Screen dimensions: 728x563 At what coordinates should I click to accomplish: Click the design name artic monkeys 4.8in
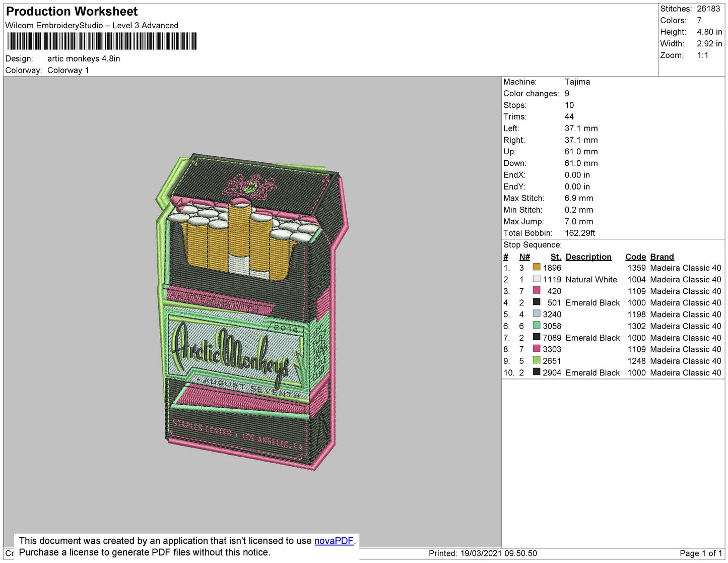84,58
